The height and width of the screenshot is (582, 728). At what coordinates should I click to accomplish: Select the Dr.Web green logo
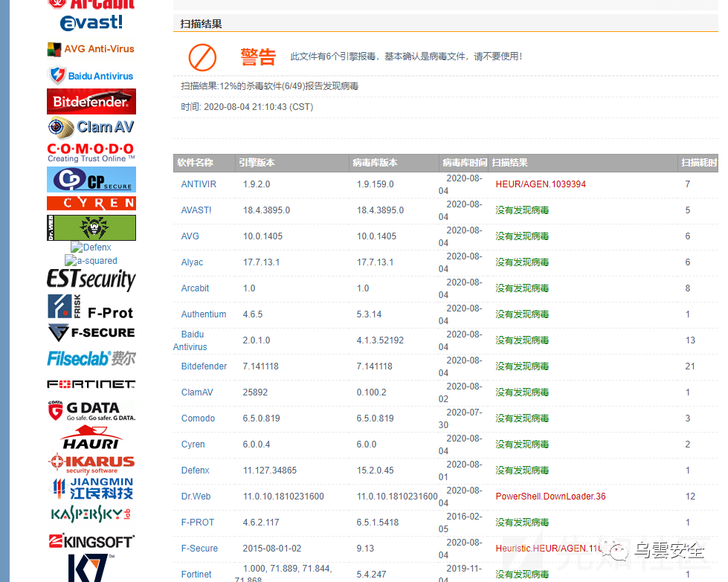[91, 227]
